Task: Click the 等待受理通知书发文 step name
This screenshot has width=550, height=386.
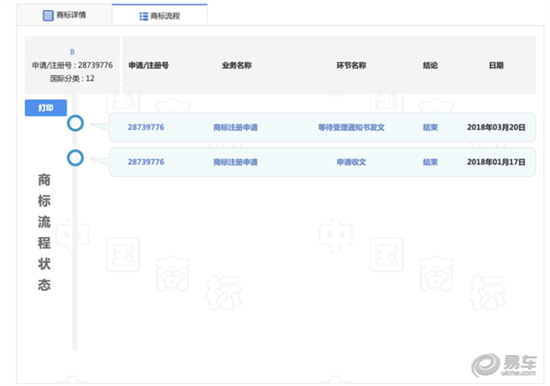Action: coord(351,127)
